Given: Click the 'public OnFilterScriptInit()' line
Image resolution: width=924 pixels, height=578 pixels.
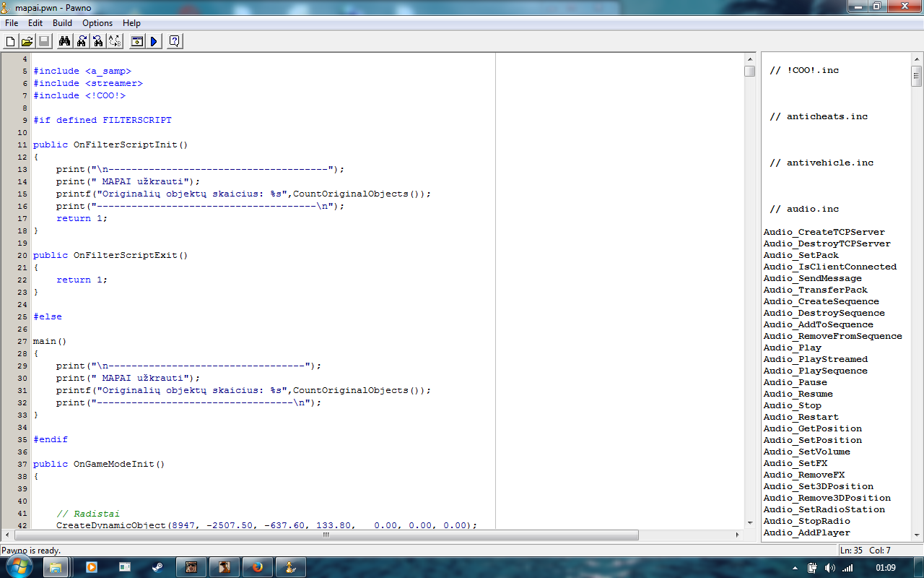Looking at the screenshot, I should click(110, 144).
